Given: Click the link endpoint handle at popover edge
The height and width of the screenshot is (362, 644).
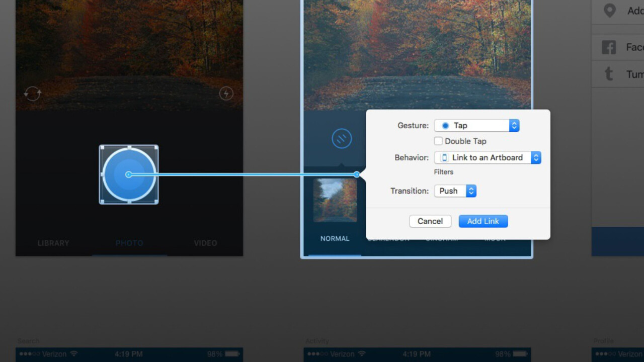Looking at the screenshot, I should tap(357, 174).
